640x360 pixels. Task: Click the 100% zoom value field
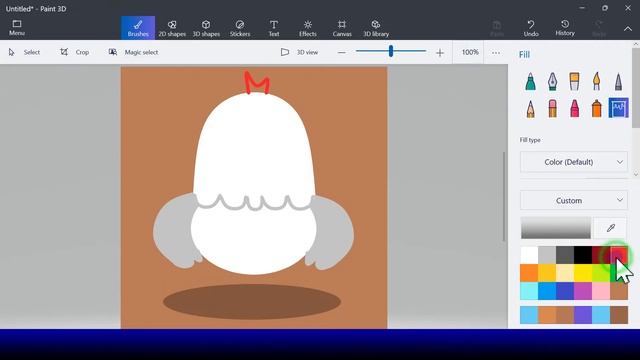click(469, 52)
